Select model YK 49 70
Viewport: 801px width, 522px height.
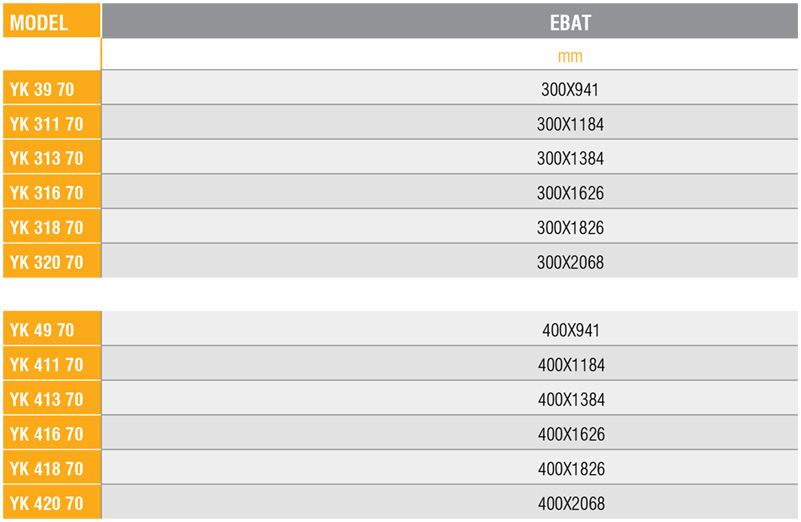[x=52, y=329]
